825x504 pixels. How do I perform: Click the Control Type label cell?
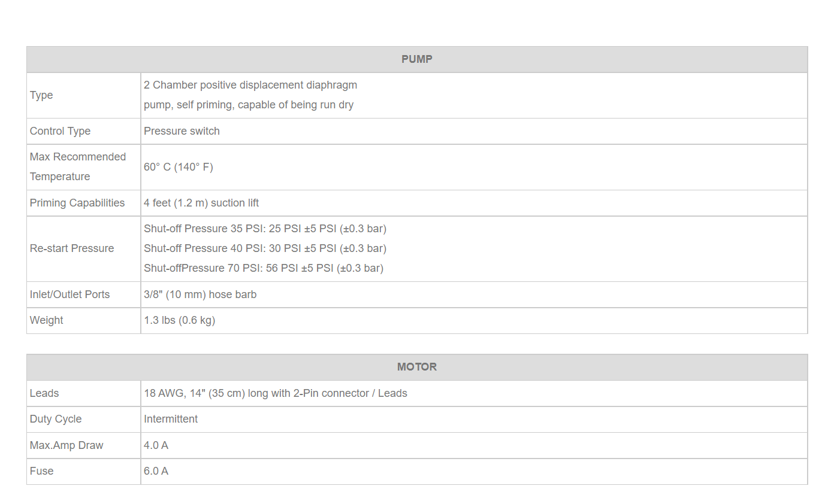click(x=83, y=131)
